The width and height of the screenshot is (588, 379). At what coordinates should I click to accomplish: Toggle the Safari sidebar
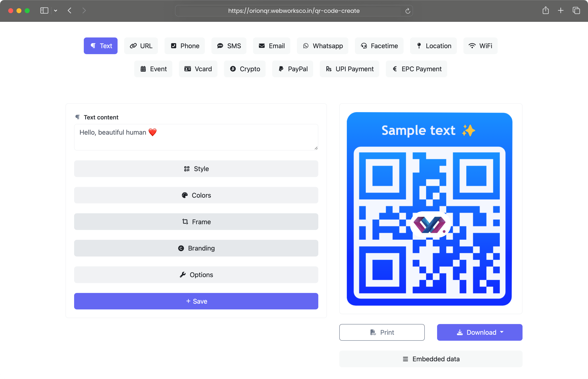(x=44, y=11)
